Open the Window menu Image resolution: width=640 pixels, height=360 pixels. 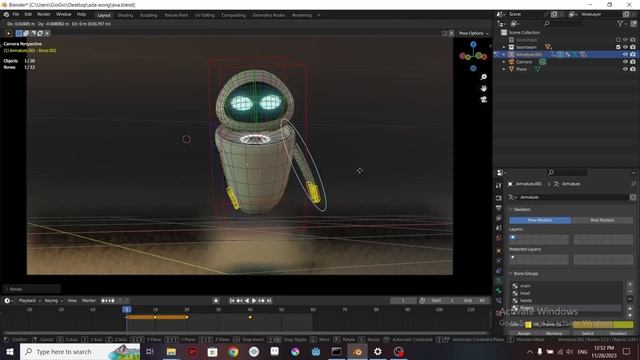tap(63, 15)
